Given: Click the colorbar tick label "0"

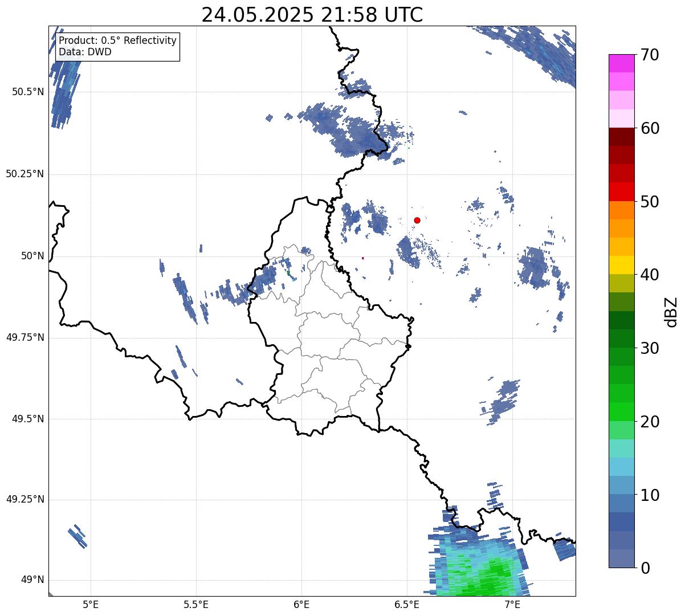Looking at the screenshot, I should (x=645, y=568).
